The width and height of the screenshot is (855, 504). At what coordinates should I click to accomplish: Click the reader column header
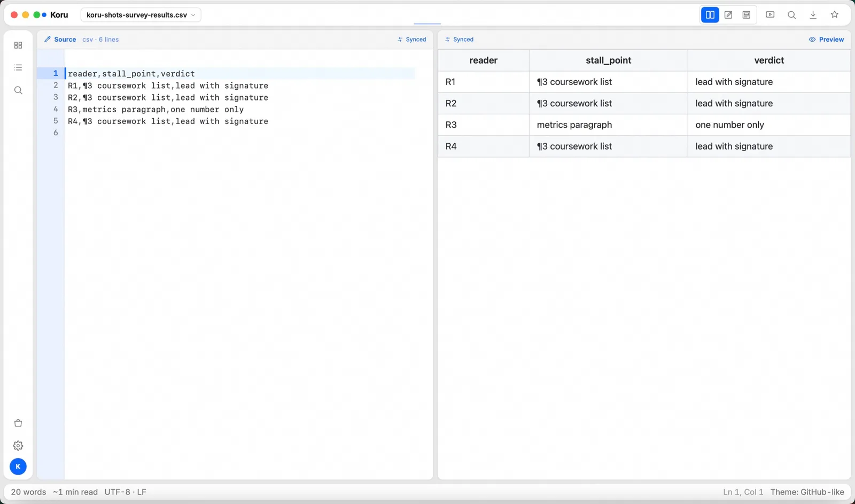click(x=483, y=60)
